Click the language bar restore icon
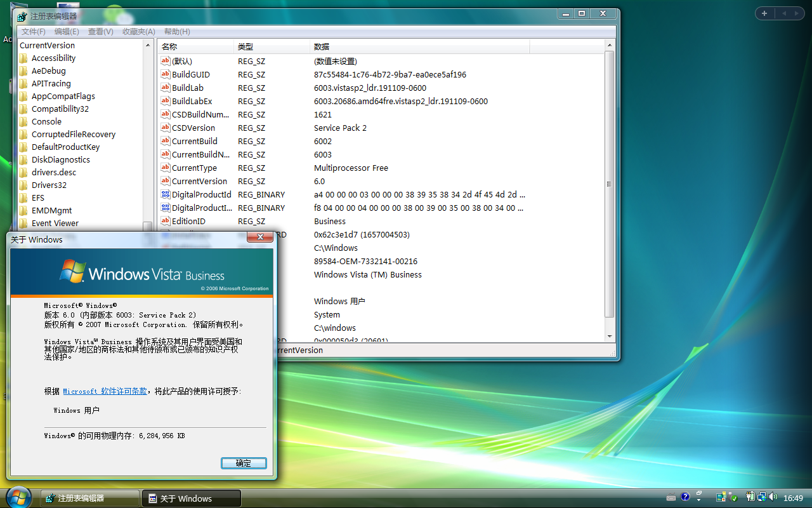The width and height of the screenshot is (812, 508). [x=699, y=493]
